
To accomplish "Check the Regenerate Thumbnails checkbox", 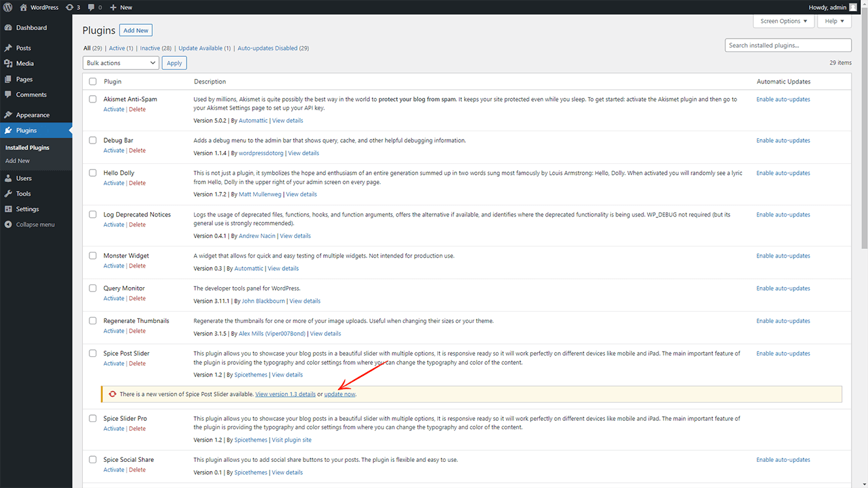I will point(93,321).
